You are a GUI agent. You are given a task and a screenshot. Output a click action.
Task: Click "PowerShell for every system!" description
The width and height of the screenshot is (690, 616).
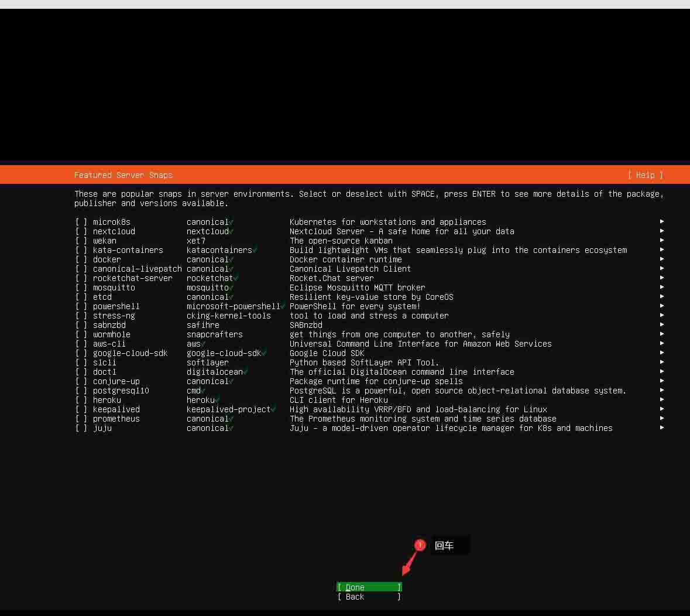tap(355, 306)
